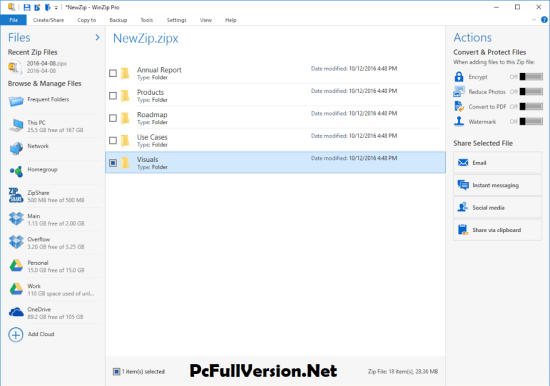Switch to the Backup tab

pos(118,20)
